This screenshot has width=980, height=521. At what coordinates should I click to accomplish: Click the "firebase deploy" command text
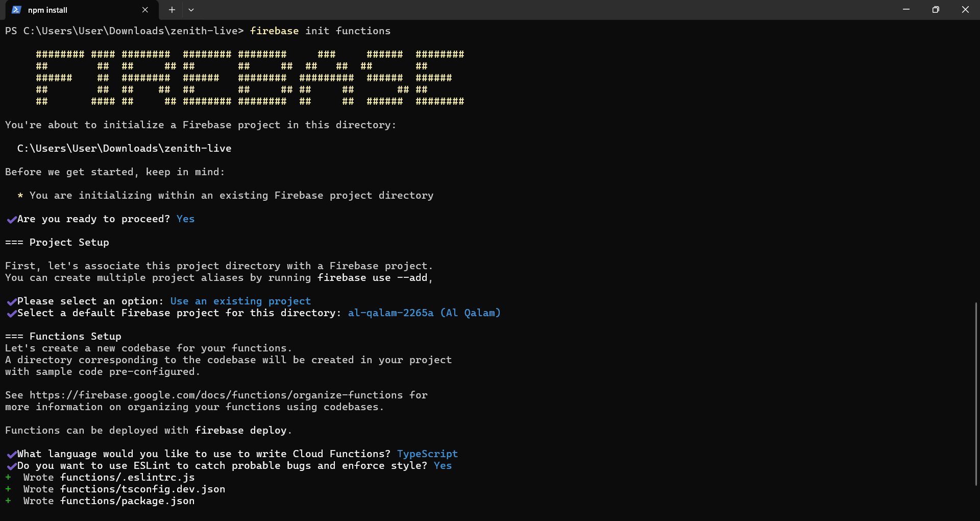pos(240,431)
